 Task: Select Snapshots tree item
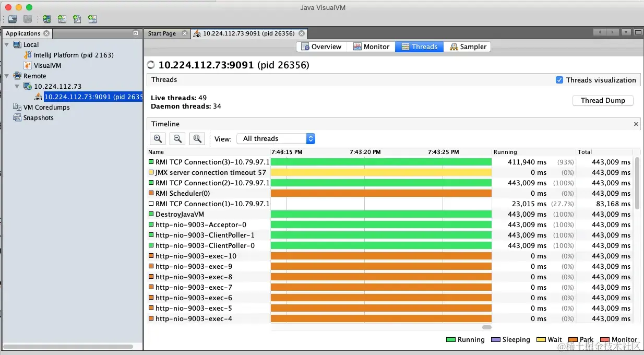(39, 117)
